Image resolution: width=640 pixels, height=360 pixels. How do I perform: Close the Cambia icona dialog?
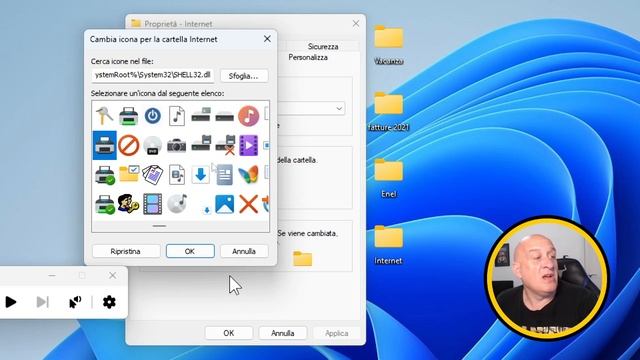(267, 39)
